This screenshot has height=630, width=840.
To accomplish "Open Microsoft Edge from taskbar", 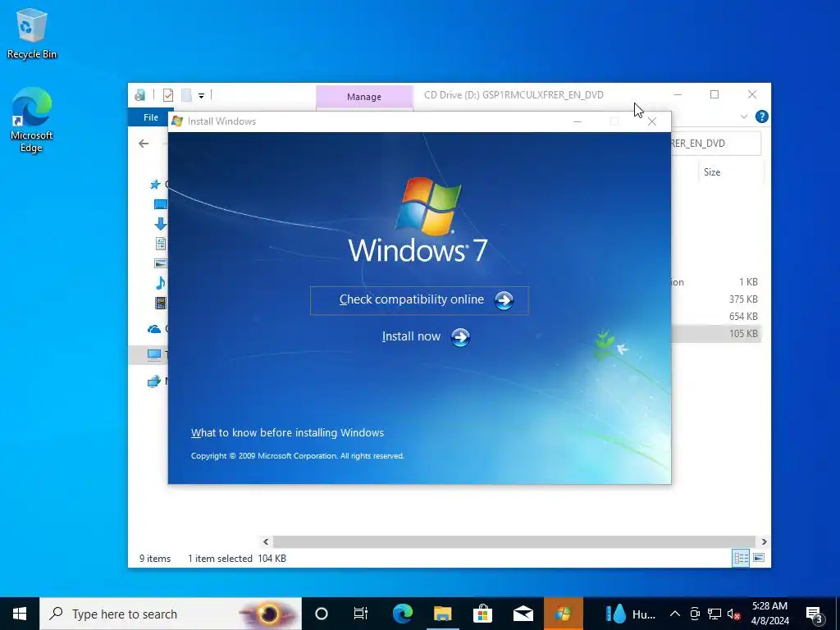I will tap(402, 614).
